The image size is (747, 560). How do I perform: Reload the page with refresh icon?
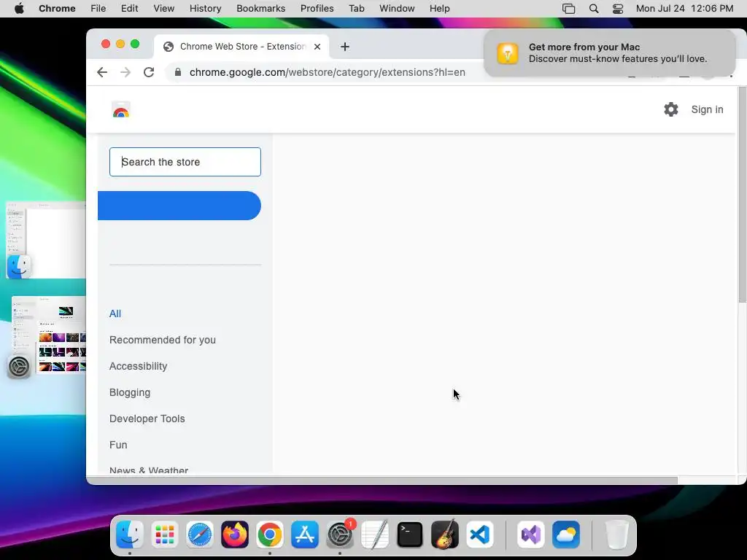tap(149, 72)
